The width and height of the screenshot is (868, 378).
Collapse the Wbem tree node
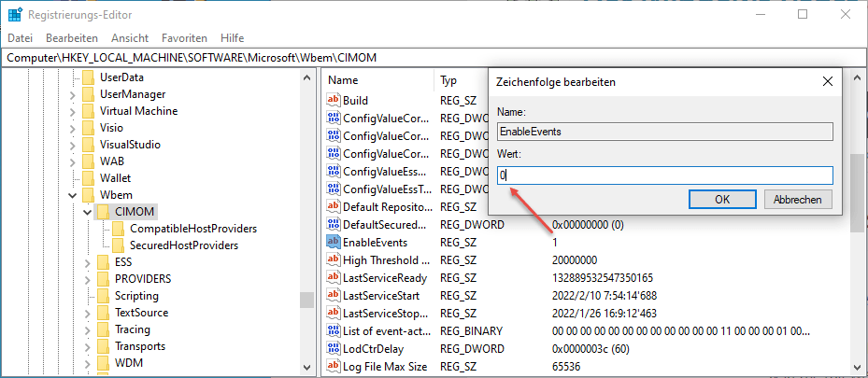(72, 195)
